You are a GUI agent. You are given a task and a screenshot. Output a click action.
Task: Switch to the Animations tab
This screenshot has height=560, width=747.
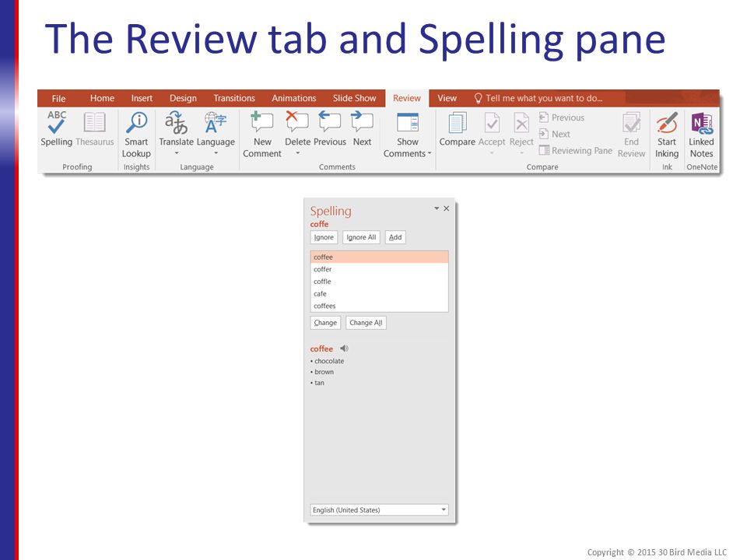294,99
